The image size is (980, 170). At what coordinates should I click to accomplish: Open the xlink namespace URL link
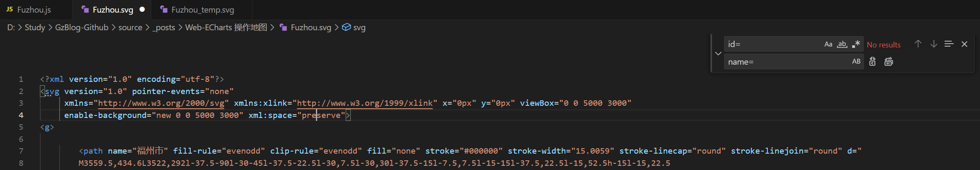point(365,103)
